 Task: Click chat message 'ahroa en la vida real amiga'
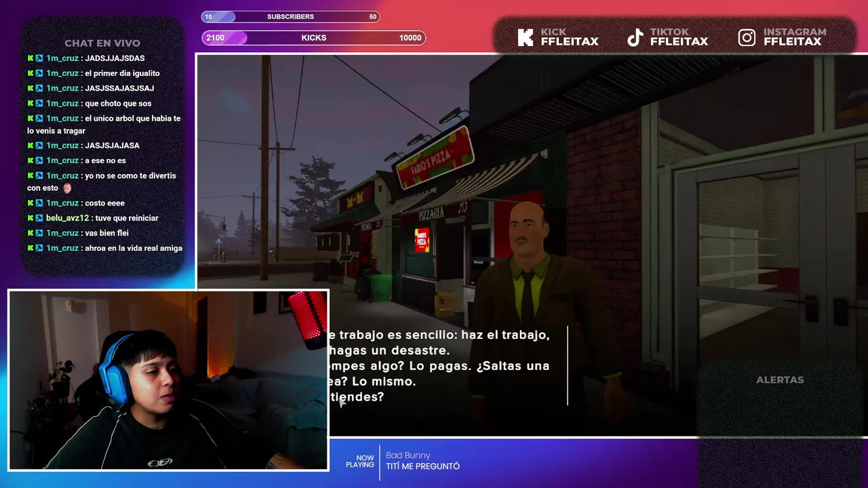click(x=134, y=248)
